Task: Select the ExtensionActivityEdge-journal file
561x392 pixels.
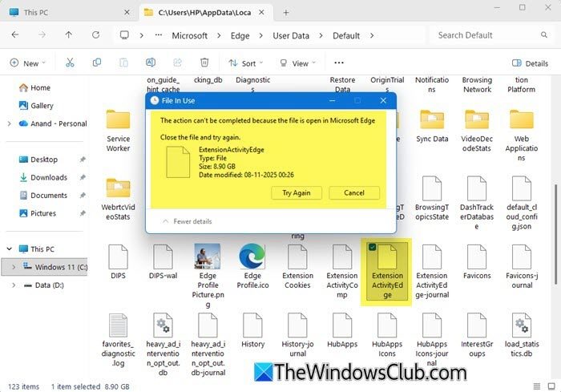Action: [x=432, y=271]
